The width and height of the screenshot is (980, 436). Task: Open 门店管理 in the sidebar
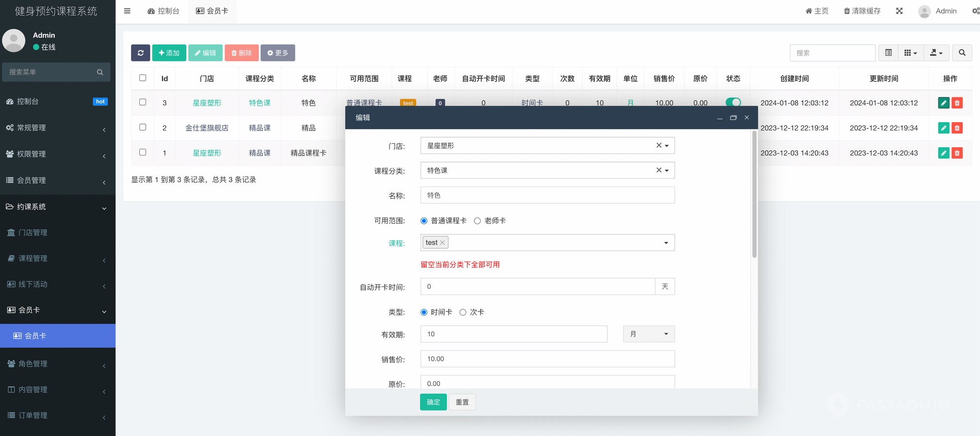coord(33,233)
